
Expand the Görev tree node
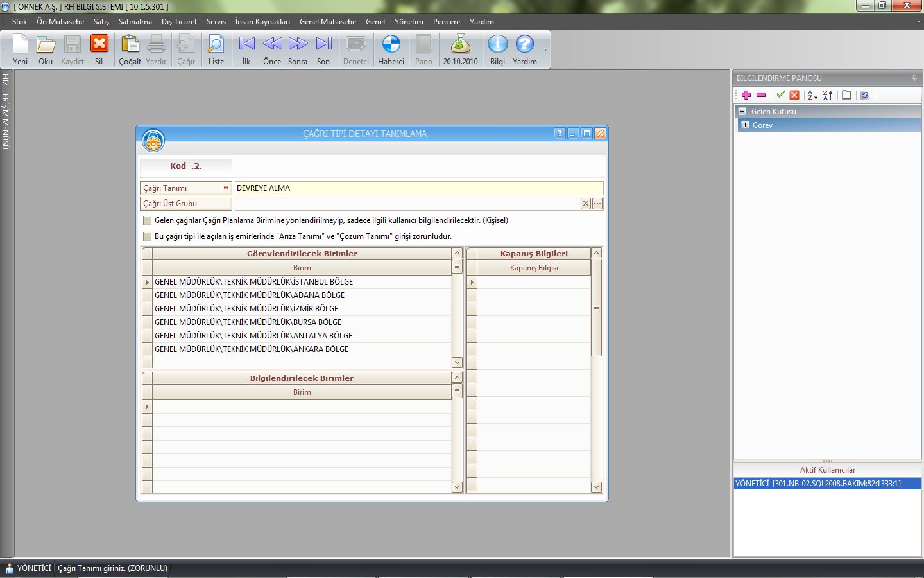[x=745, y=125]
